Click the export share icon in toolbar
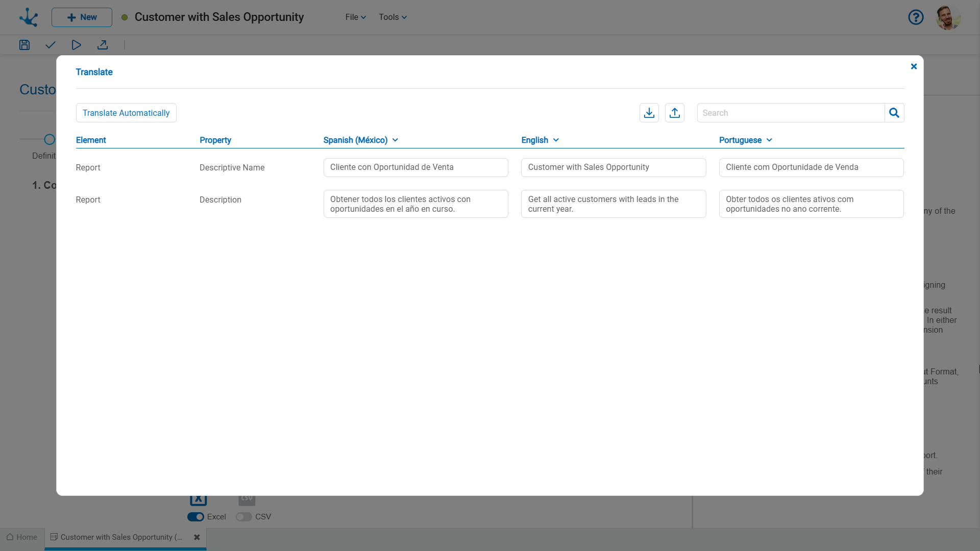Screen dimensions: 980x551 (x=103, y=45)
